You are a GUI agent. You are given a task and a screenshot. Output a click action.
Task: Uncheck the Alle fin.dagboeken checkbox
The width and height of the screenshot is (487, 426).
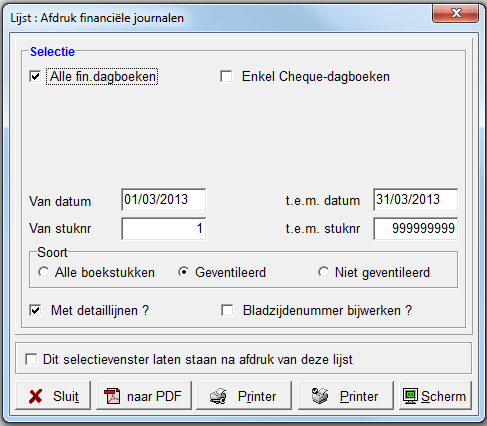[35, 76]
